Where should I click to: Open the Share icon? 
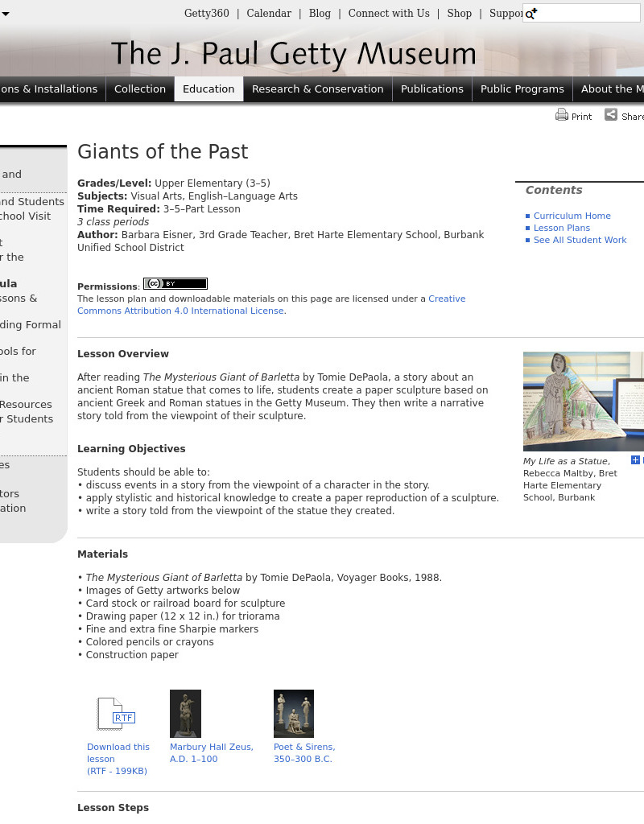(x=610, y=115)
